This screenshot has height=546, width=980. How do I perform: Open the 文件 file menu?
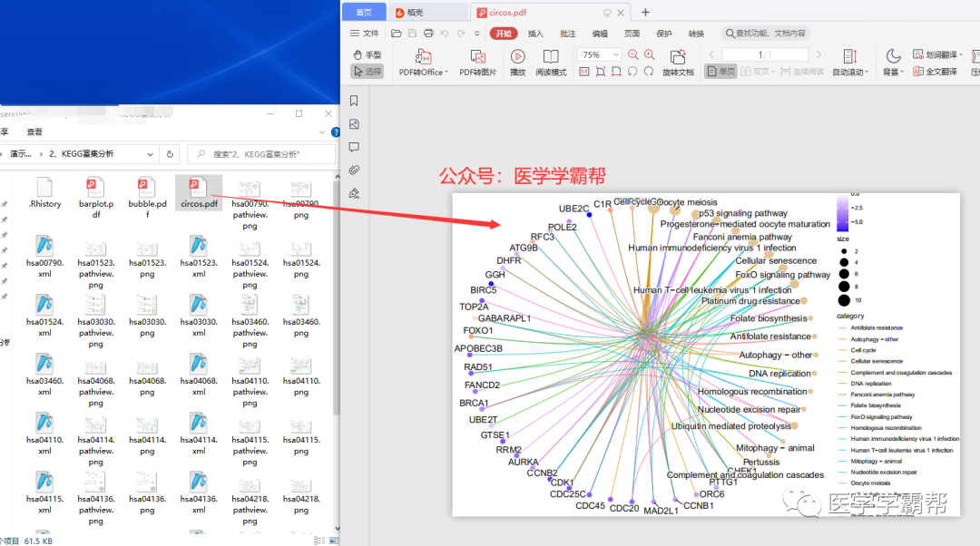[365, 34]
